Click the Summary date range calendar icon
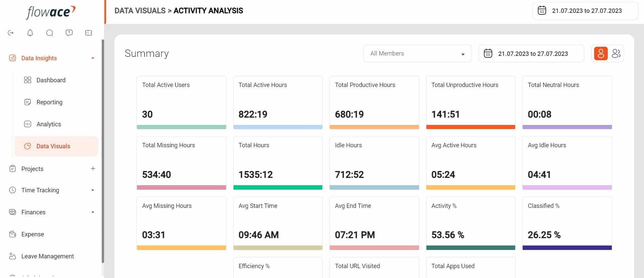The image size is (644, 278). tap(488, 54)
